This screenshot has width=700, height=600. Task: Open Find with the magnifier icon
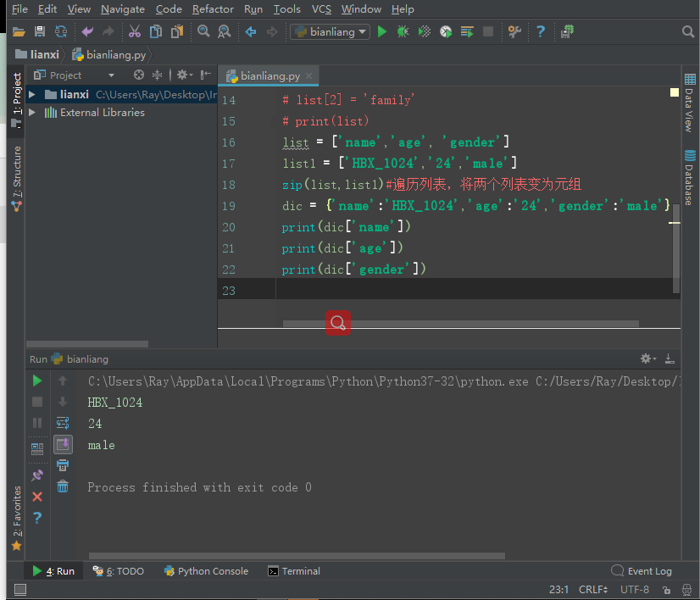tap(203, 31)
